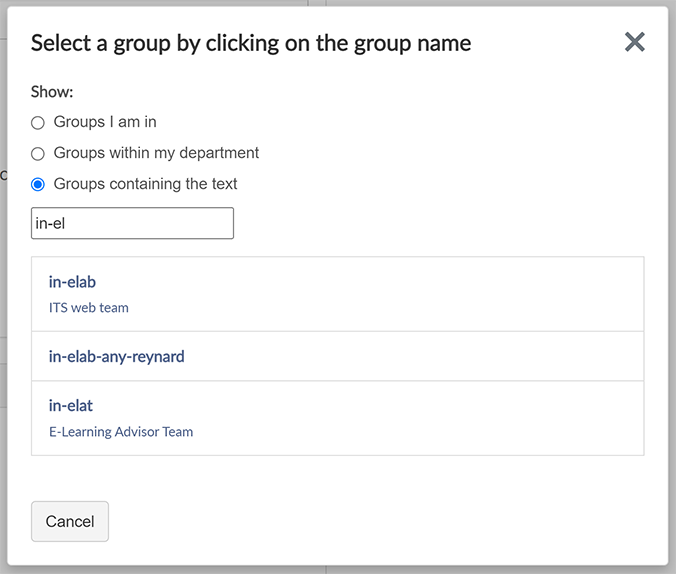Viewport: 676px width, 574px height.
Task: Focus the search field containing "in-el"
Action: tap(132, 223)
